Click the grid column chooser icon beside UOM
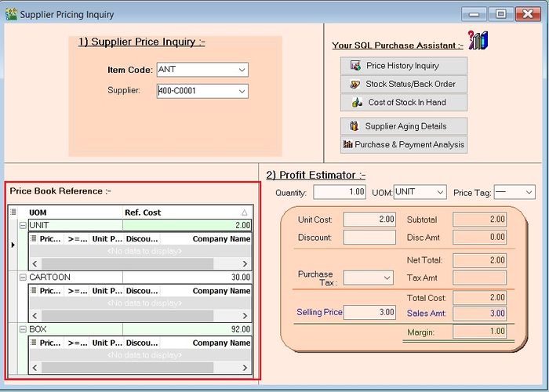The image size is (549, 392). click(13, 212)
